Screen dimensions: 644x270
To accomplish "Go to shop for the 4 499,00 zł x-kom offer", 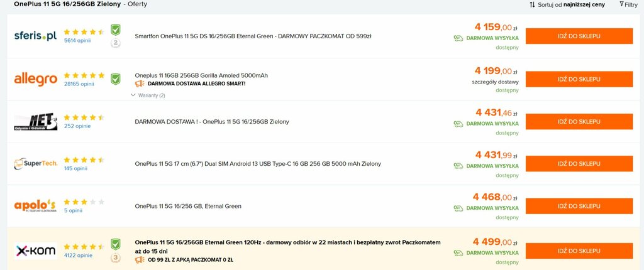I will [x=579, y=251].
